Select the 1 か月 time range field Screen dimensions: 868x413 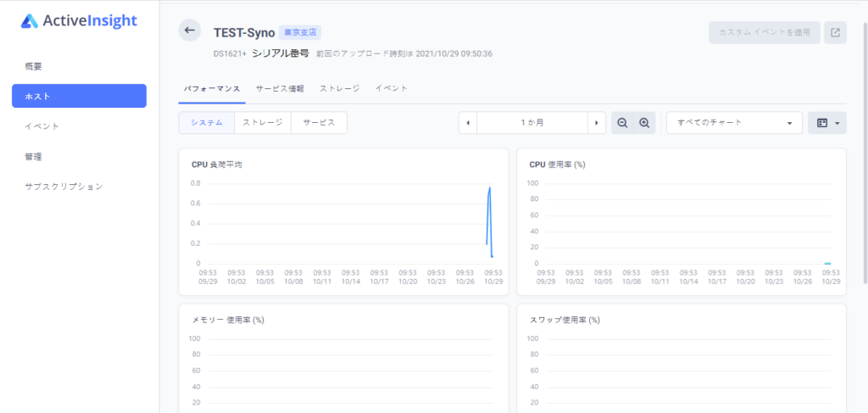532,123
